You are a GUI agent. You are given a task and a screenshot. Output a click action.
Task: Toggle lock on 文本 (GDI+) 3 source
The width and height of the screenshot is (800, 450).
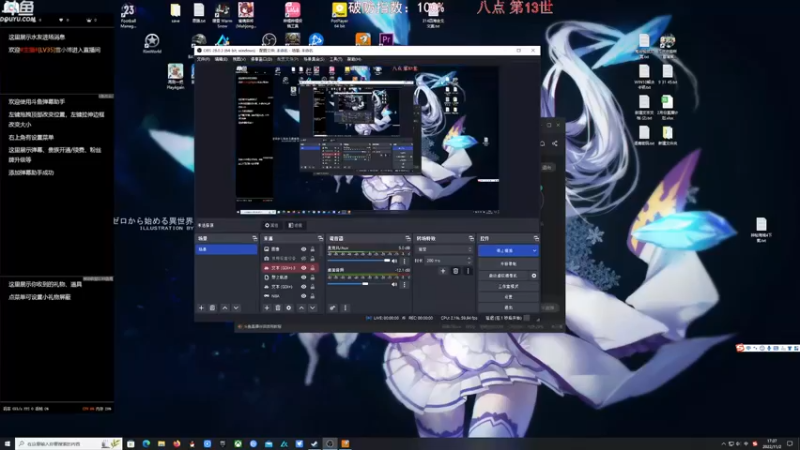[x=313, y=268]
